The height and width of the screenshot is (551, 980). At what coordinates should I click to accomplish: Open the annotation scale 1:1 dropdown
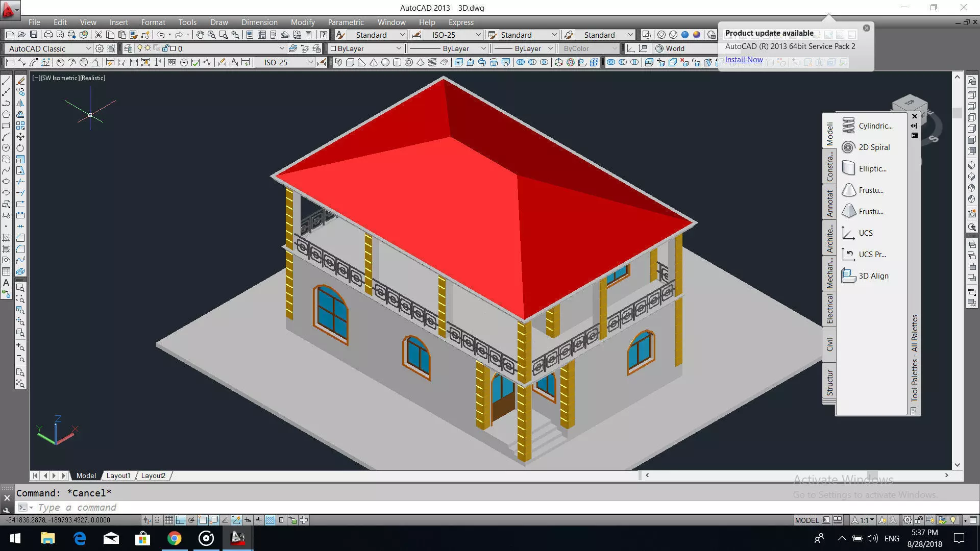click(863, 520)
